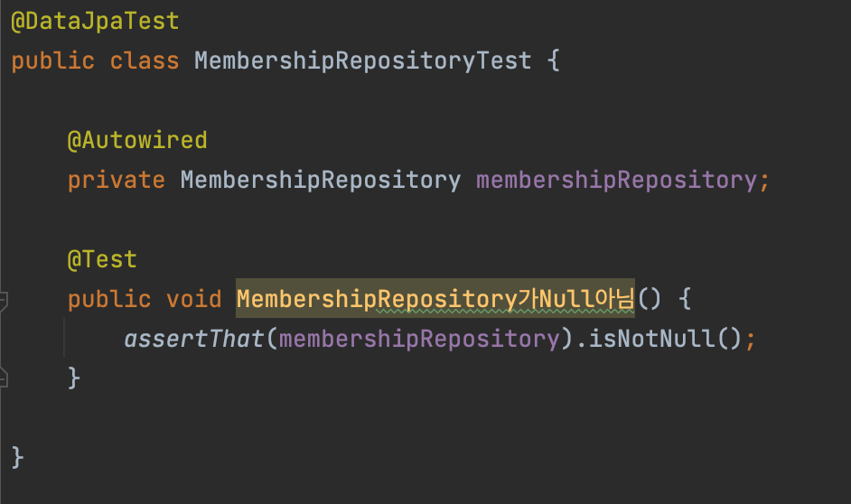Click the public keyword on the test method

click(109, 299)
